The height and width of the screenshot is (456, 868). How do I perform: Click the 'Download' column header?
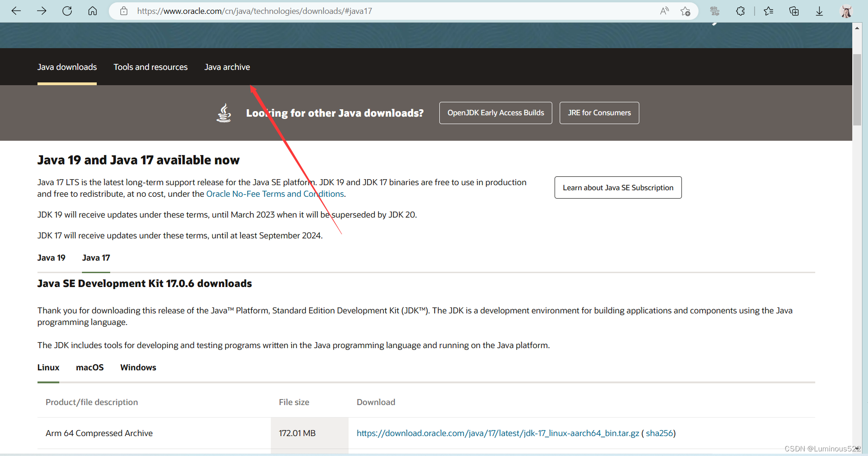[x=376, y=402]
